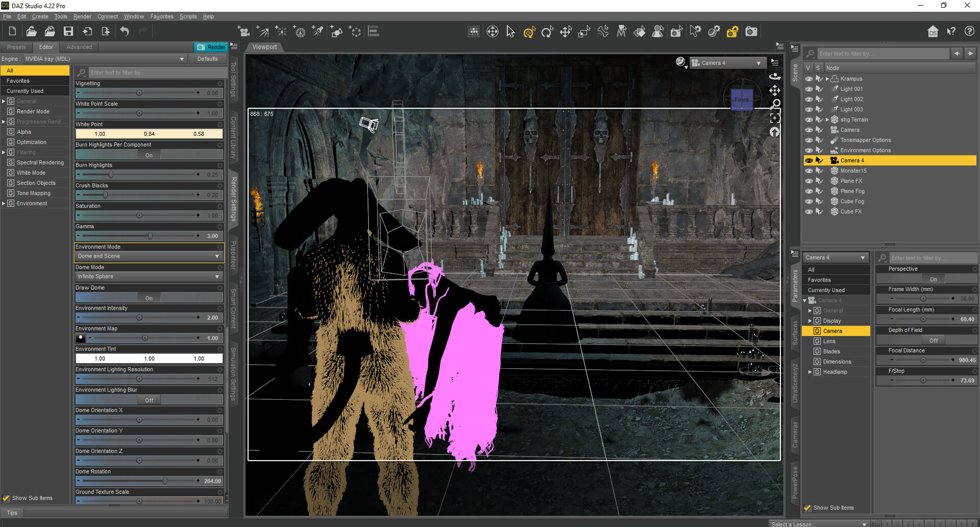Select the Node Selection arrow tool
Screen dimensions: 980x527
pyautogui.click(x=510, y=32)
